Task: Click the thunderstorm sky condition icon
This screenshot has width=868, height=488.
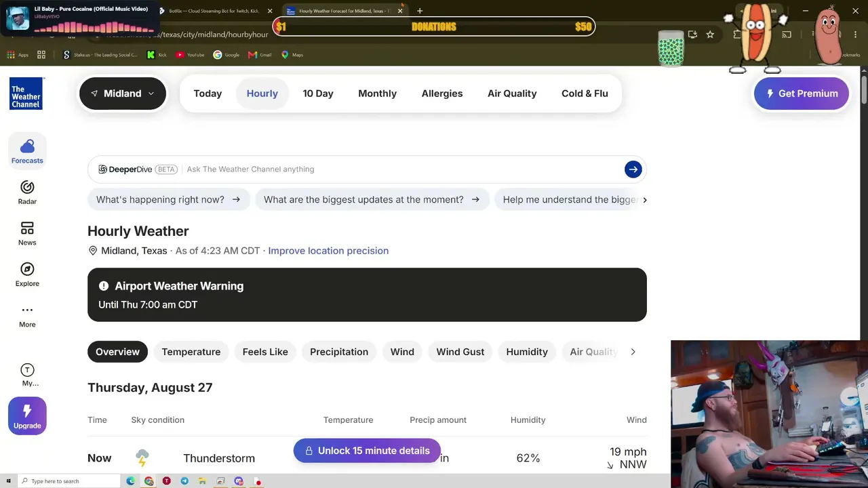Action: tap(142, 458)
